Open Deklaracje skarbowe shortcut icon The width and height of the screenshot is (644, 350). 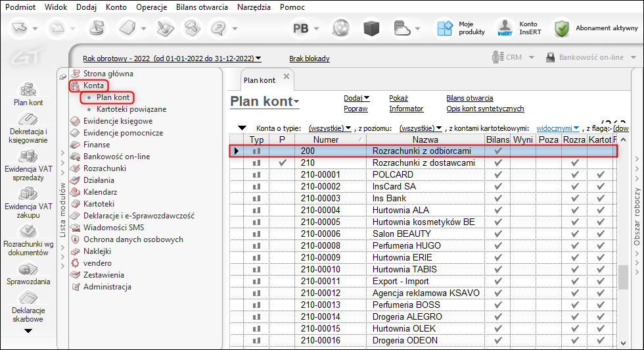[x=28, y=298]
